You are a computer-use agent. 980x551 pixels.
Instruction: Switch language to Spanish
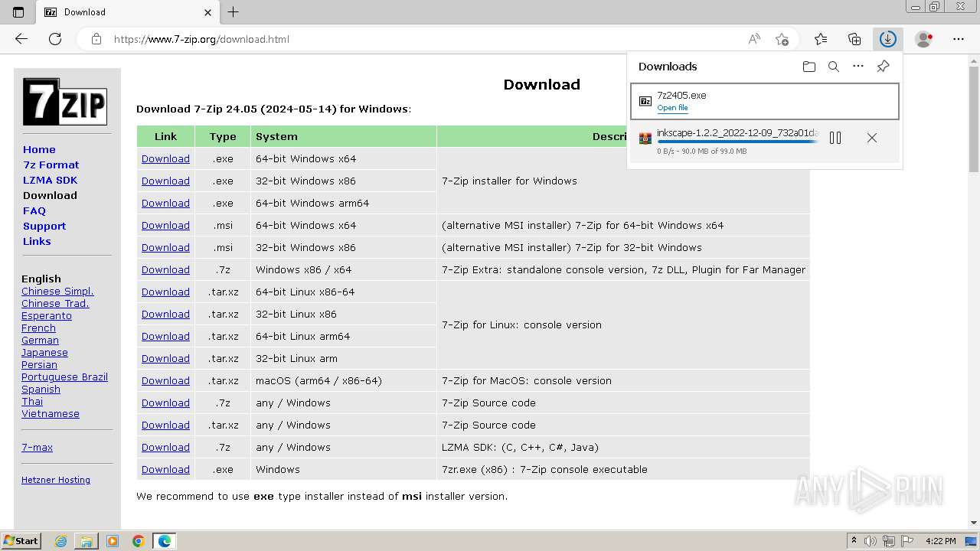[x=41, y=389]
